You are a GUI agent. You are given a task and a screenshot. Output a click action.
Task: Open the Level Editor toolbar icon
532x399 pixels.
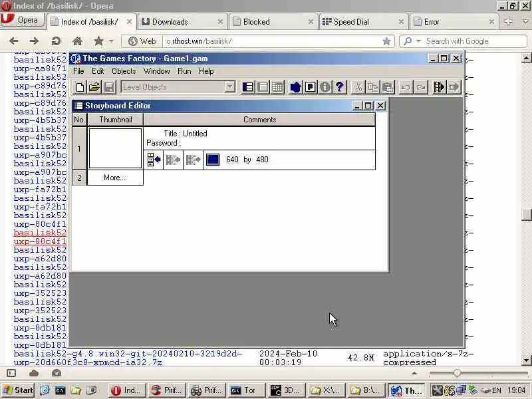click(263, 87)
